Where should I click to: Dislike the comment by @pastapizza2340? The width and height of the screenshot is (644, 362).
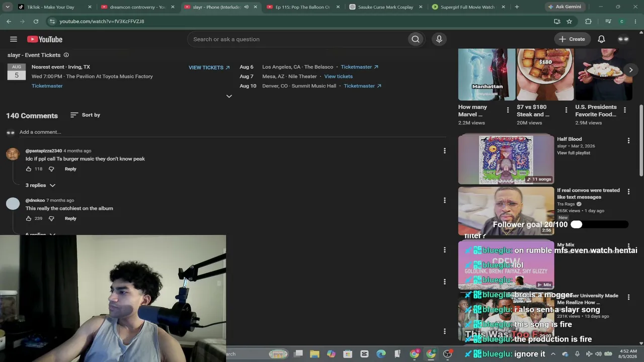[51, 169]
